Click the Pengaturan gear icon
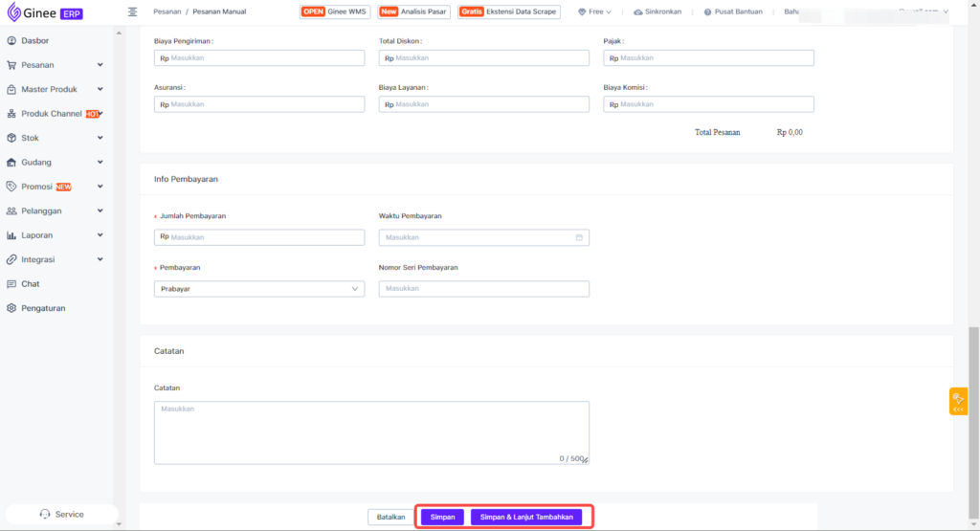 [11, 309]
